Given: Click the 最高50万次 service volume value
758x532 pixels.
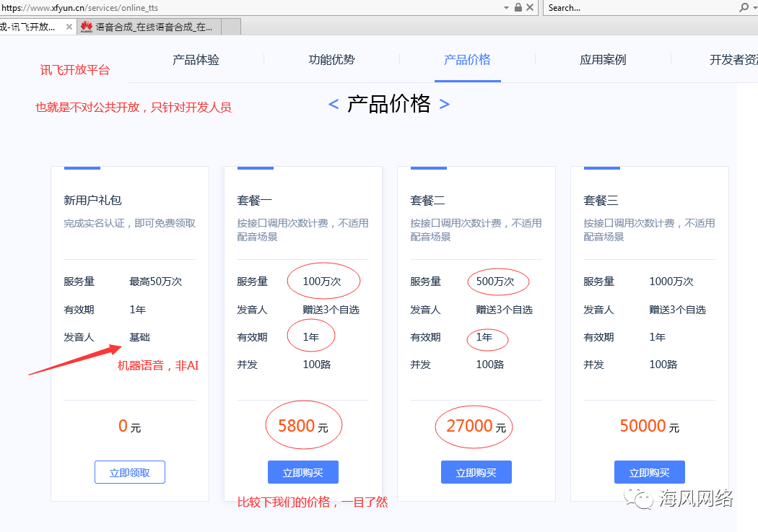Looking at the screenshot, I should point(156,282).
